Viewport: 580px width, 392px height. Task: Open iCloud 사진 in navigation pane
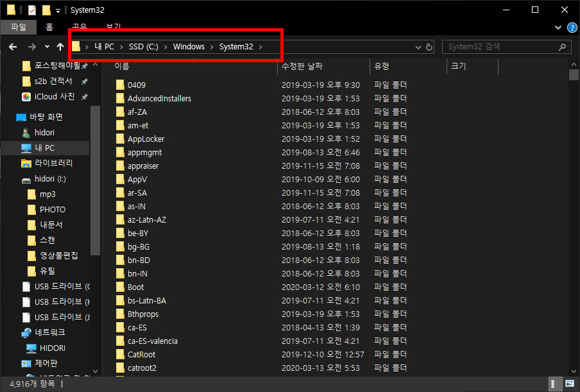coord(55,96)
